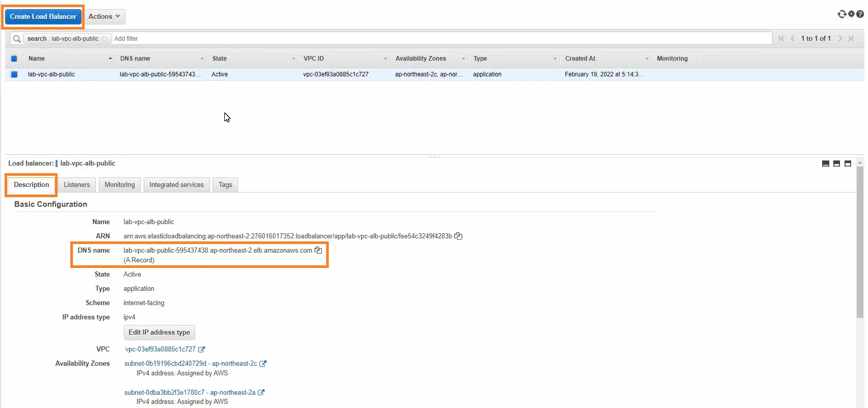This screenshot has height=408, width=868.
Task: Click the internet-facing scheme value
Action: point(144,303)
